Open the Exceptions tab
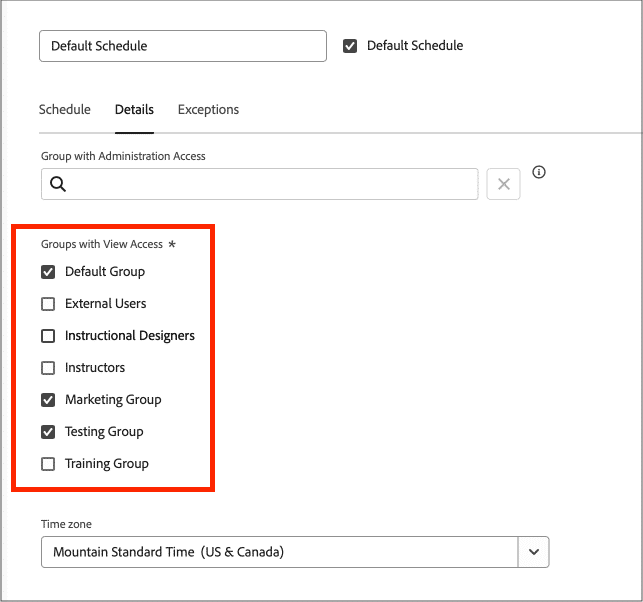This screenshot has height=602, width=643. pyautogui.click(x=208, y=110)
